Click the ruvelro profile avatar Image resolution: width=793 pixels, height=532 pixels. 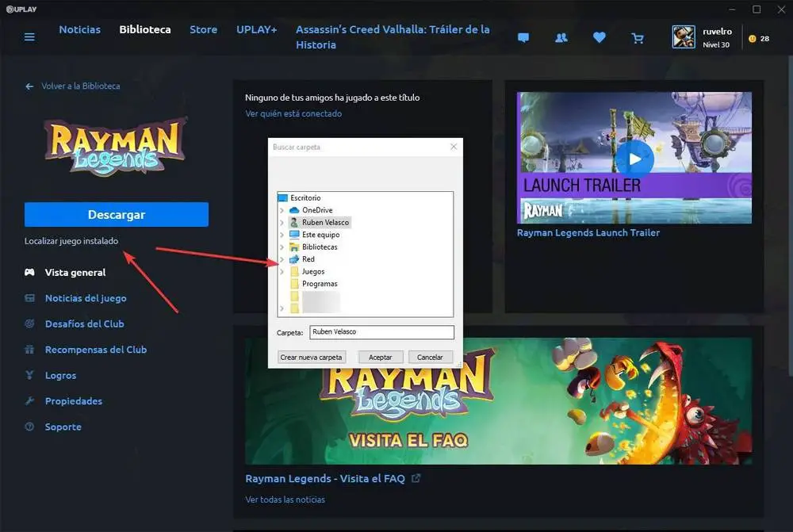click(684, 37)
